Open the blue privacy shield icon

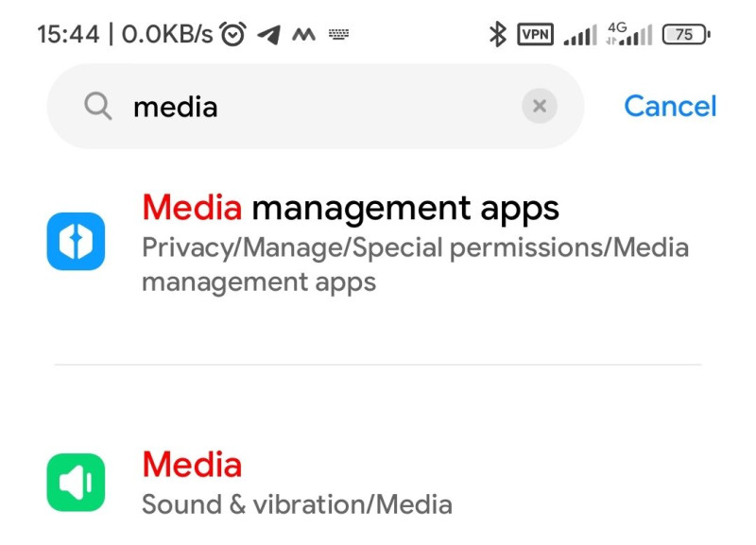pyautogui.click(x=76, y=242)
